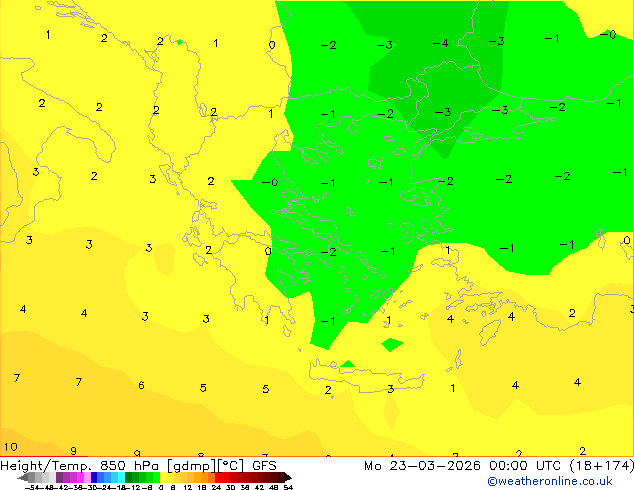The image size is (634, 490).
Task: Click the 'Mo 23-03-2026 00:00 UTC' date text
Action: [462, 466]
